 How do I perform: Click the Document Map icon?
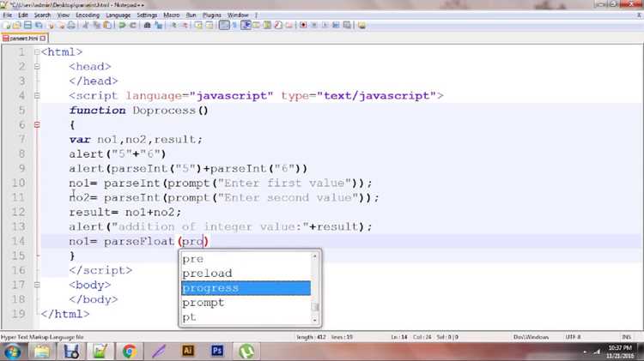(x=267, y=26)
